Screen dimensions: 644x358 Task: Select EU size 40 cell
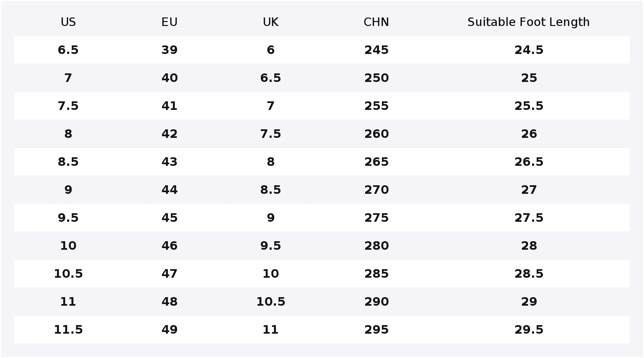[x=169, y=78]
